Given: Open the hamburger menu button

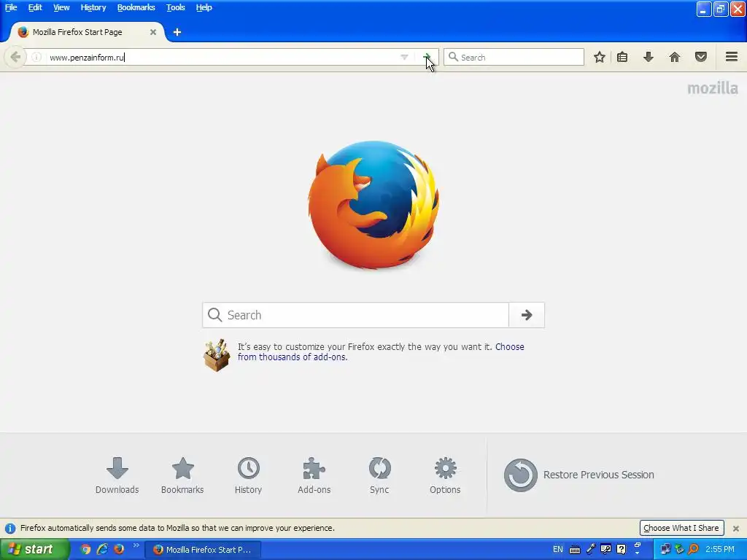Looking at the screenshot, I should point(731,57).
